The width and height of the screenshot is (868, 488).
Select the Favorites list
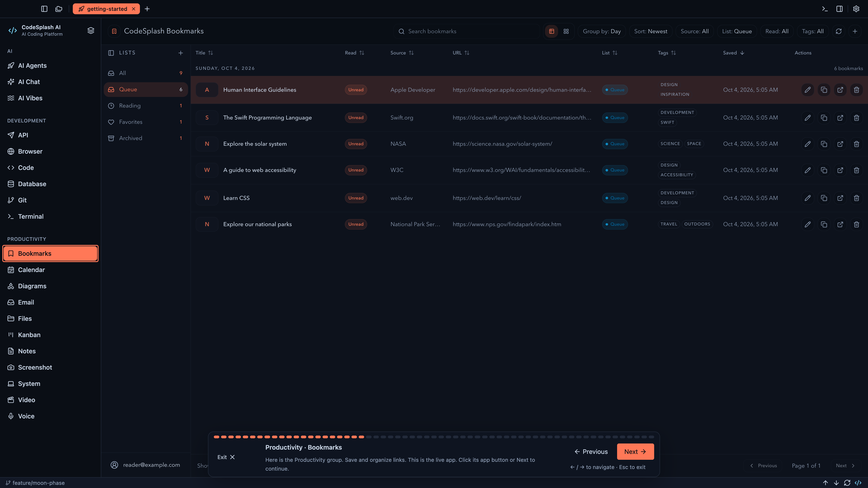click(146, 122)
